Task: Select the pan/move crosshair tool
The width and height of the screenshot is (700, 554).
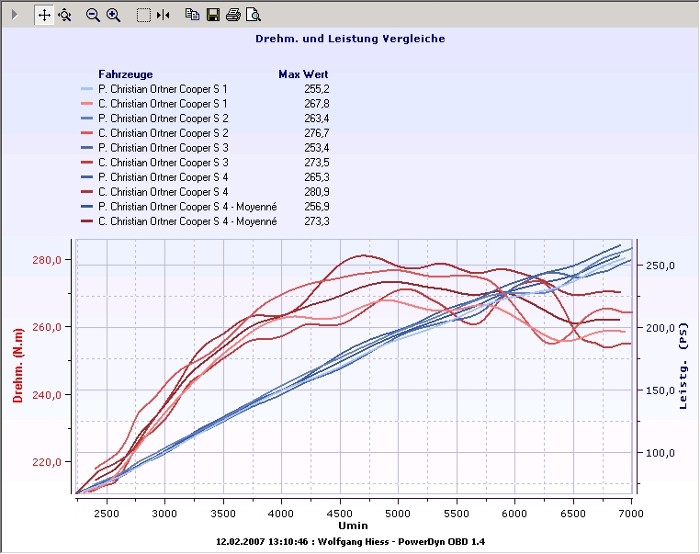Action: (44, 15)
